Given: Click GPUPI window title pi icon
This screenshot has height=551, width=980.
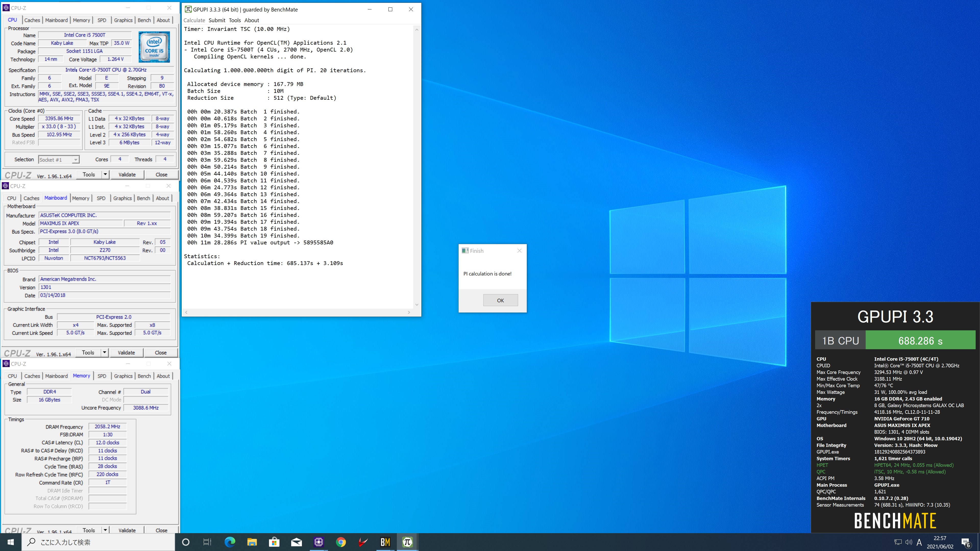Looking at the screenshot, I should coord(188,9).
